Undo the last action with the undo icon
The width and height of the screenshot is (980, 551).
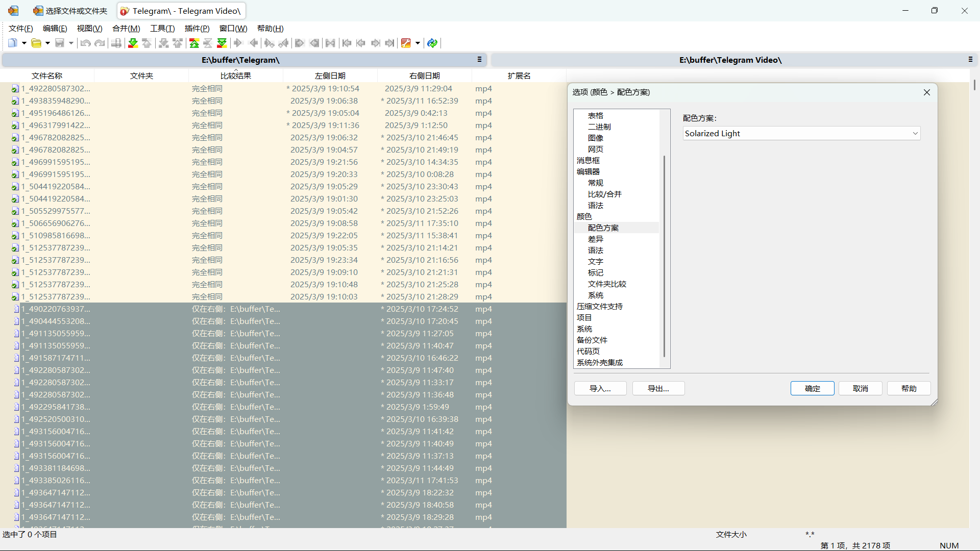tap(85, 43)
